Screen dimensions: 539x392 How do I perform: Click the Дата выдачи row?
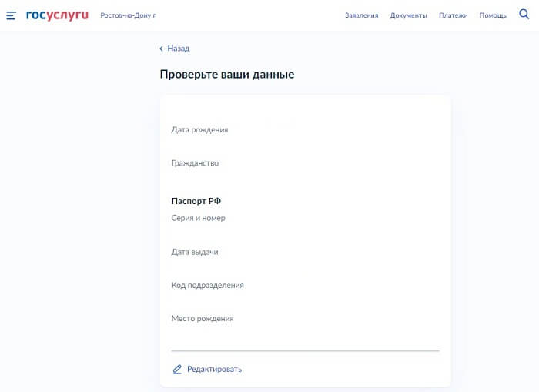[x=195, y=252]
